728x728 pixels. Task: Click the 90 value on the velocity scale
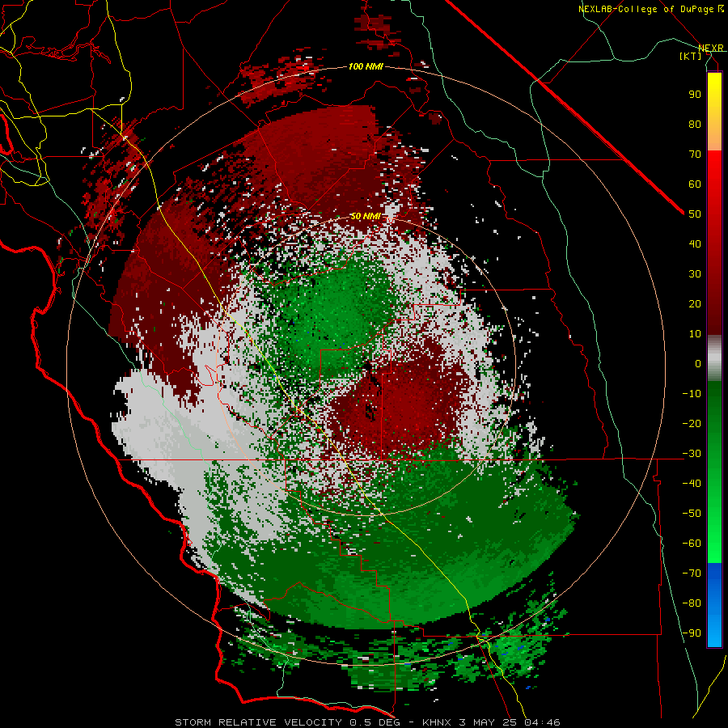click(x=695, y=95)
